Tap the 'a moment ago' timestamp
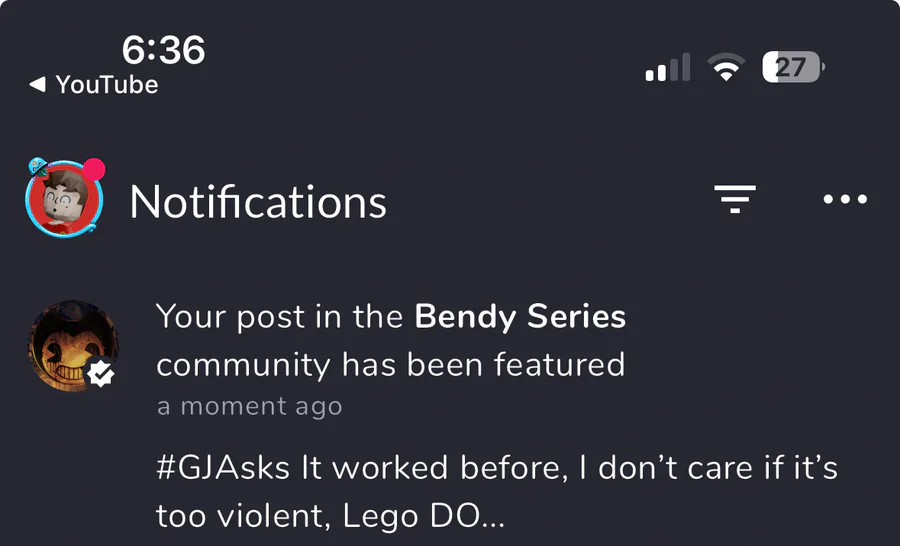 point(250,406)
